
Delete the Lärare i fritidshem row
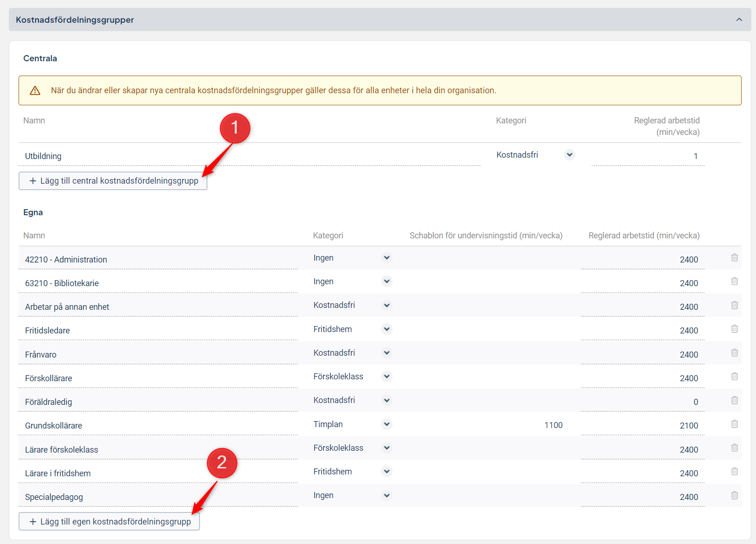point(735,471)
